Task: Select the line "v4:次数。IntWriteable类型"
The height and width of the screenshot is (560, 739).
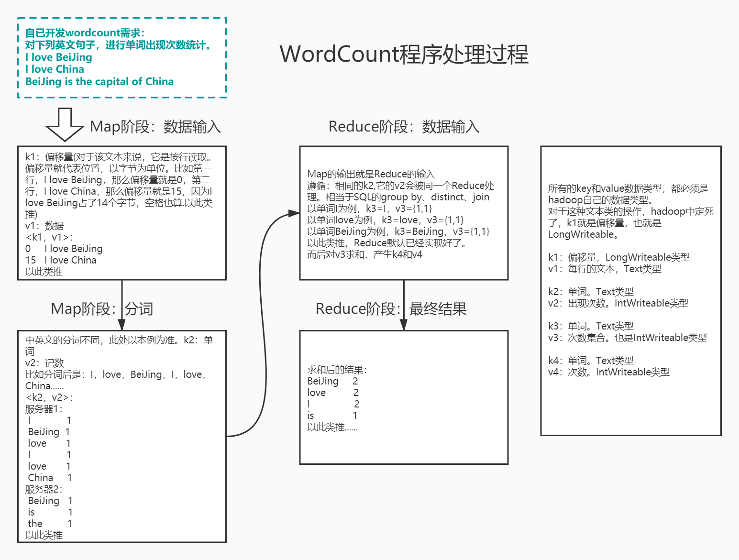Action: click(609, 372)
